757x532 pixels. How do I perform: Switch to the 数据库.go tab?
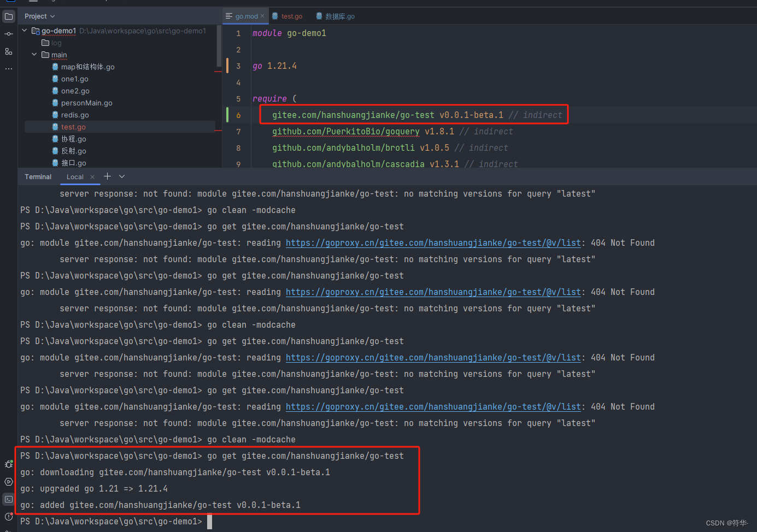tap(336, 16)
